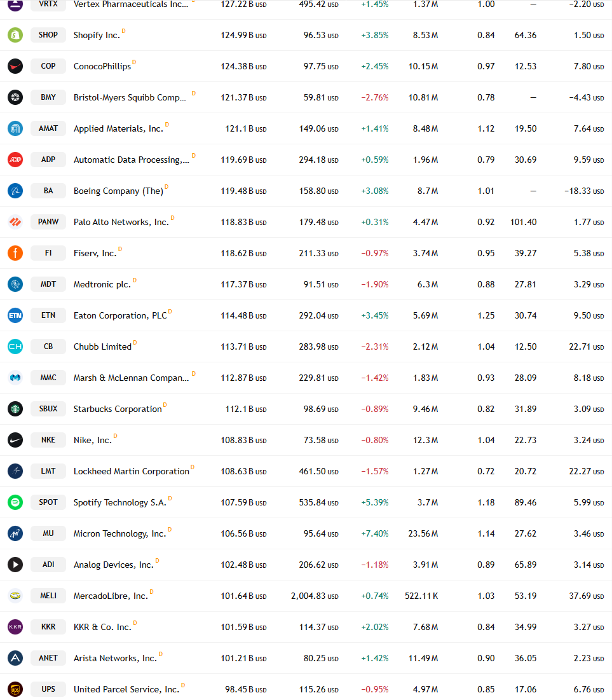Select Micron change value +7.40%
Viewport: 612px width, 700px height.
(375, 533)
